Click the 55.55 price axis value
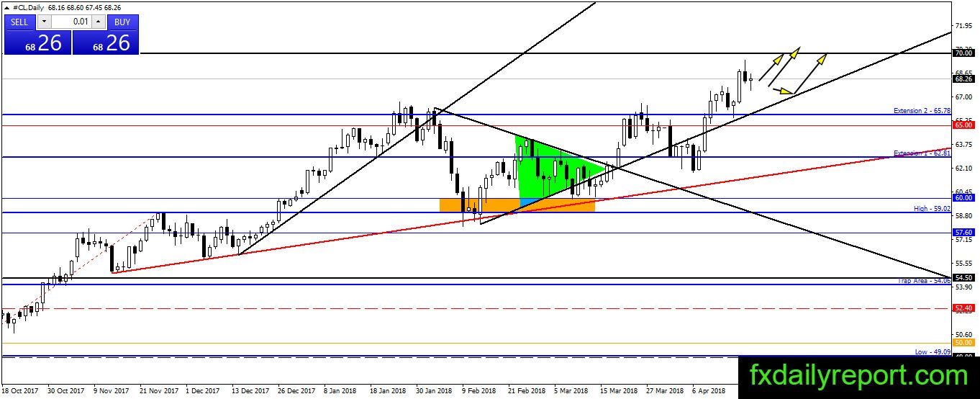This screenshot has width=980, height=399. coord(963,264)
